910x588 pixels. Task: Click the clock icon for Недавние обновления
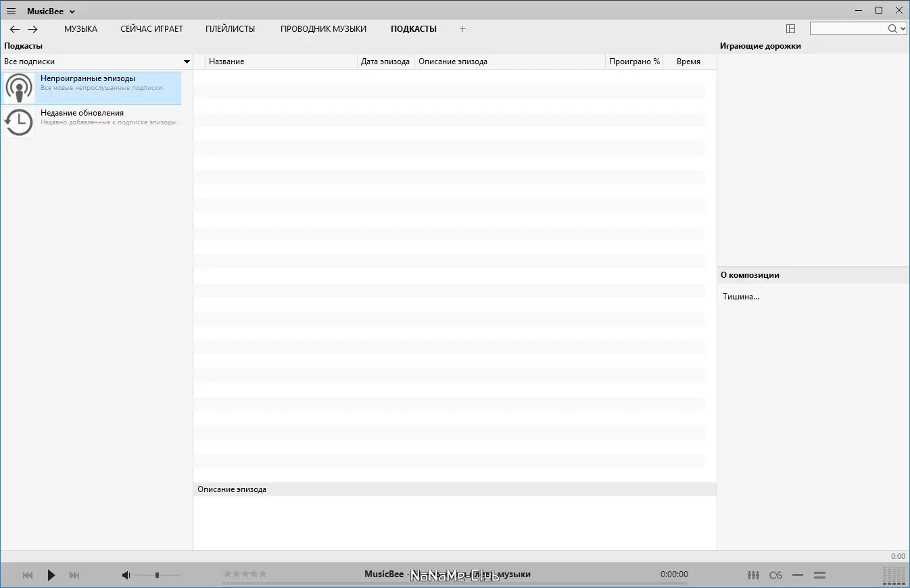19,122
